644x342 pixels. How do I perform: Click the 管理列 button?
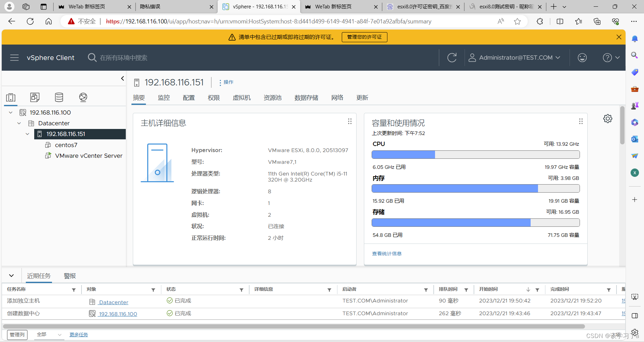(17, 335)
